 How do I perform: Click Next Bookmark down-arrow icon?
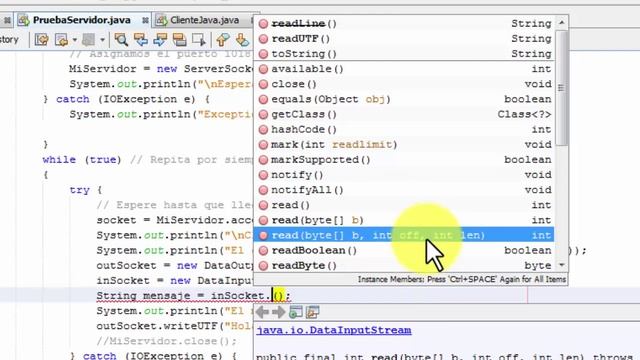(x=242, y=40)
